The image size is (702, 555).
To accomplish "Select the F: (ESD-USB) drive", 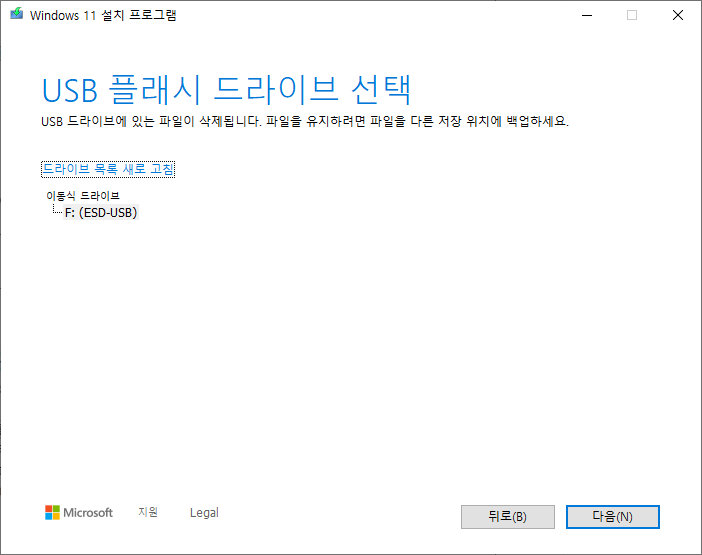I will tap(101, 212).
